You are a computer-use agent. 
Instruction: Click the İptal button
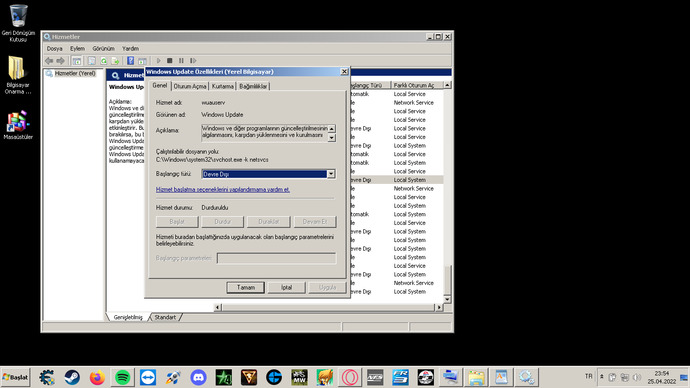click(x=286, y=287)
